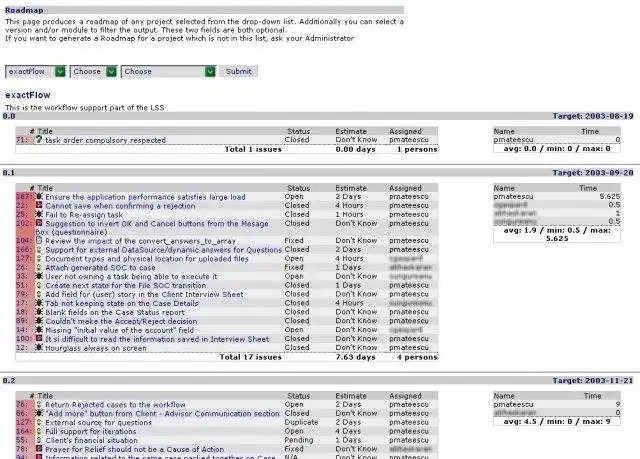
Task: Select 'Target: 2003-09-20' text
Action: point(593,173)
